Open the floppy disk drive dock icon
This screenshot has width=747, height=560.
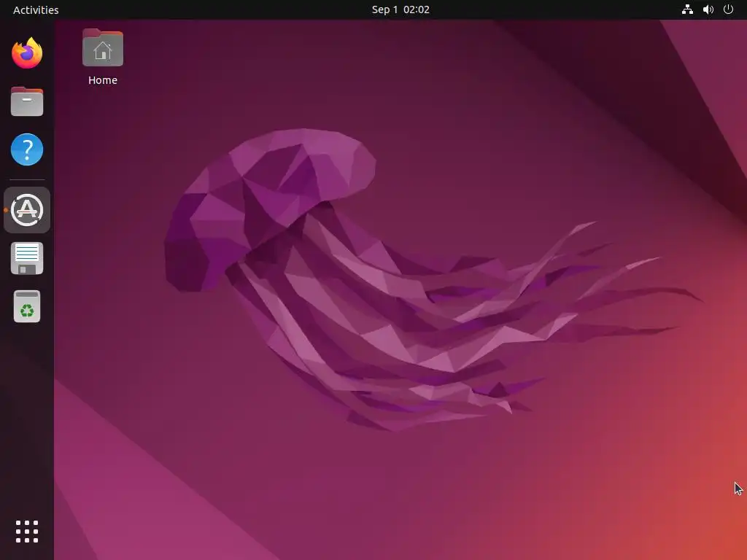(x=27, y=259)
